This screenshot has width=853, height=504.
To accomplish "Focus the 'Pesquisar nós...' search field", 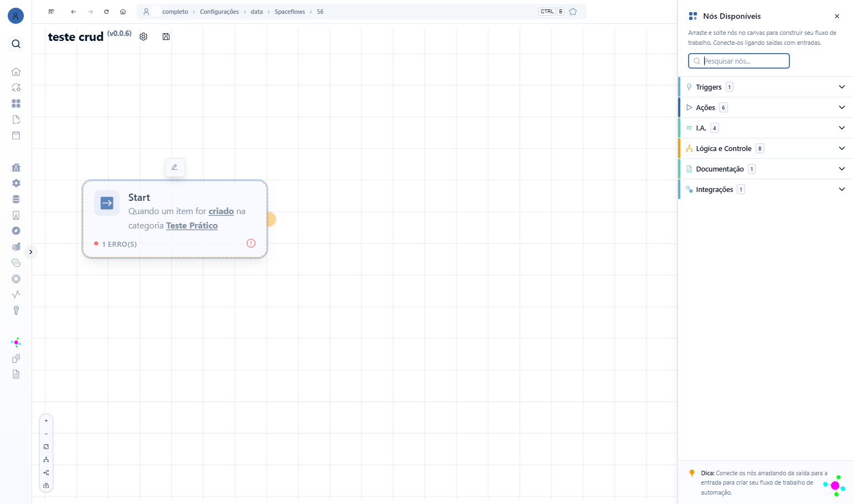I will click(739, 61).
